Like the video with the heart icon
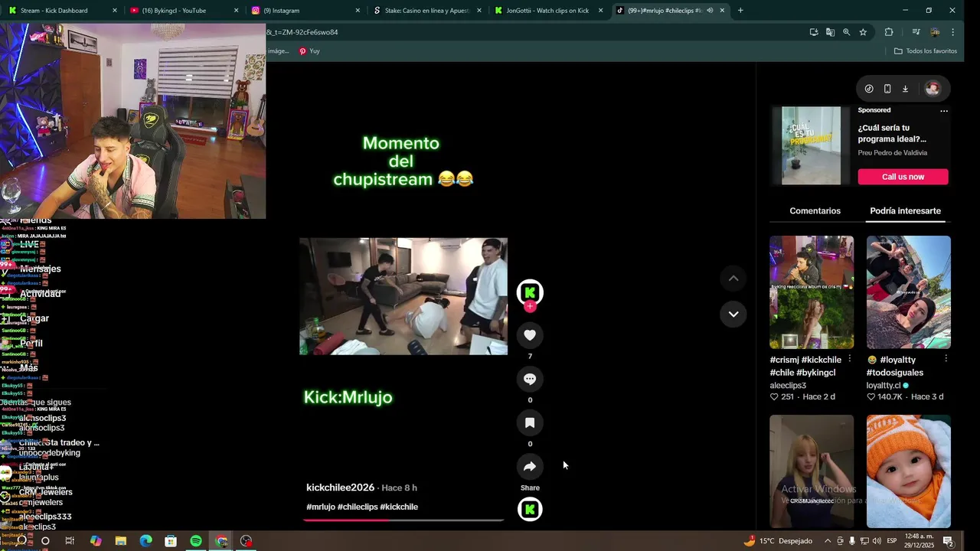Screen dimensions: 980x551 [530, 335]
